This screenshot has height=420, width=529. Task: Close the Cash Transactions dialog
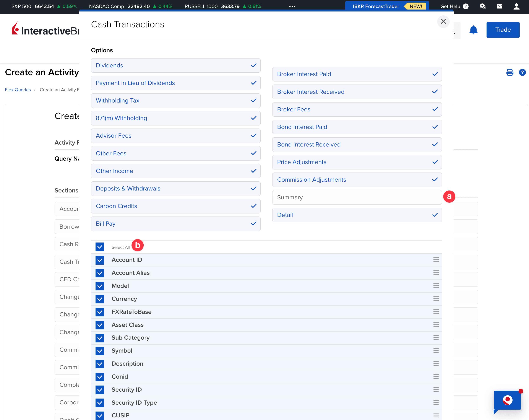tap(443, 22)
